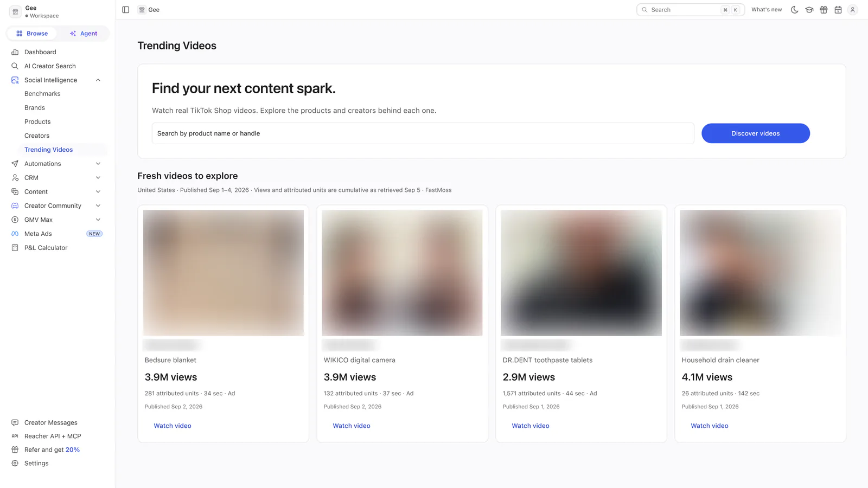Switch to the Browse tab
The image size is (868, 488).
click(x=32, y=34)
